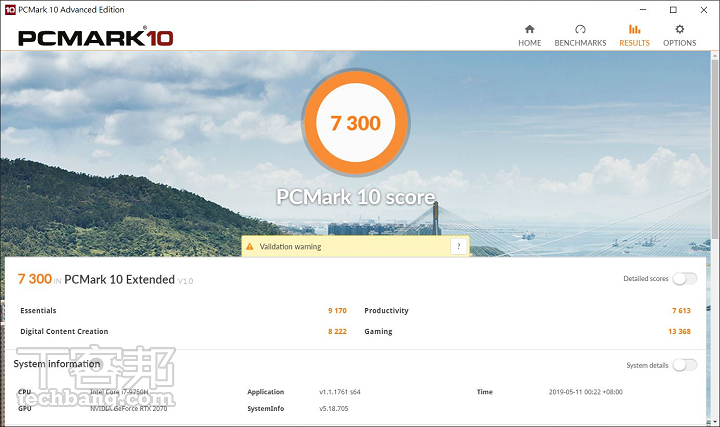The width and height of the screenshot is (720, 427).
Task: Click the Digital Content Creation score 8 222
Action: tap(337, 331)
